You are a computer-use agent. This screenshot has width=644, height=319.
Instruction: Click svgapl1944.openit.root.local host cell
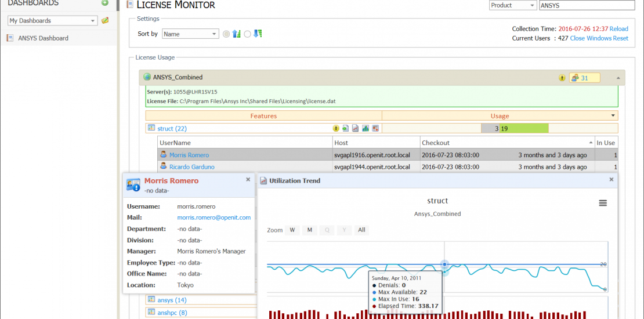tap(376, 166)
